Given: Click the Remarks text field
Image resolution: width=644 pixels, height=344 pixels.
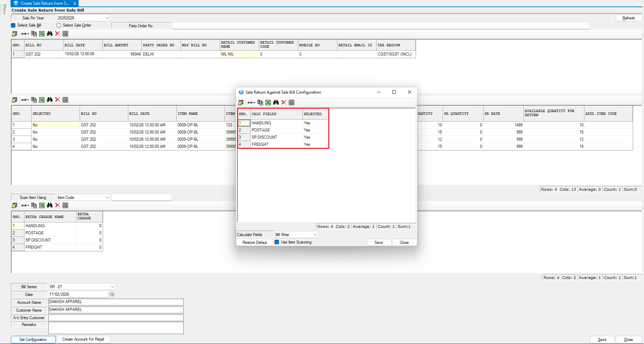Looking at the screenshot, I should coord(116,328).
